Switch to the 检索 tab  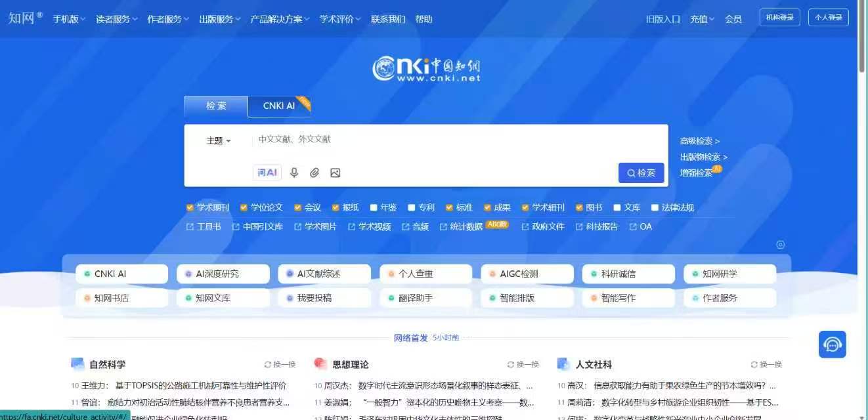tap(216, 106)
